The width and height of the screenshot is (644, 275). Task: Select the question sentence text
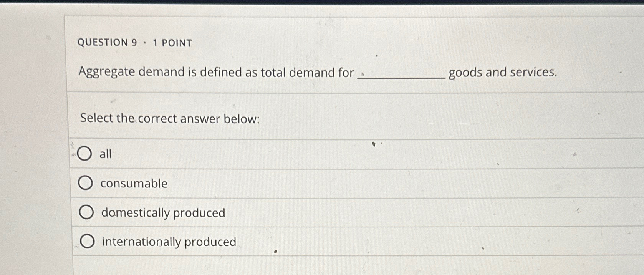(x=215, y=73)
